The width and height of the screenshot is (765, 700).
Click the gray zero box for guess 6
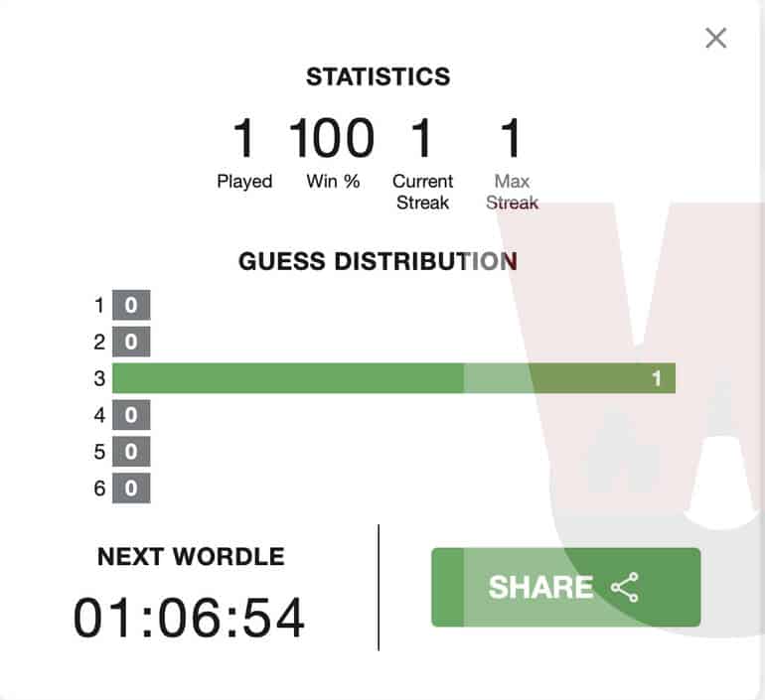point(131,488)
